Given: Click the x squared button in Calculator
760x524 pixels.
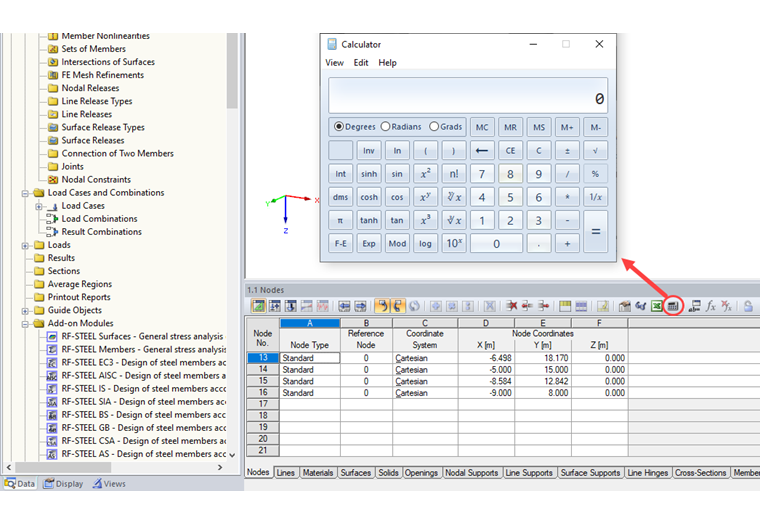Looking at the screenshot, I should click(425, 174).
